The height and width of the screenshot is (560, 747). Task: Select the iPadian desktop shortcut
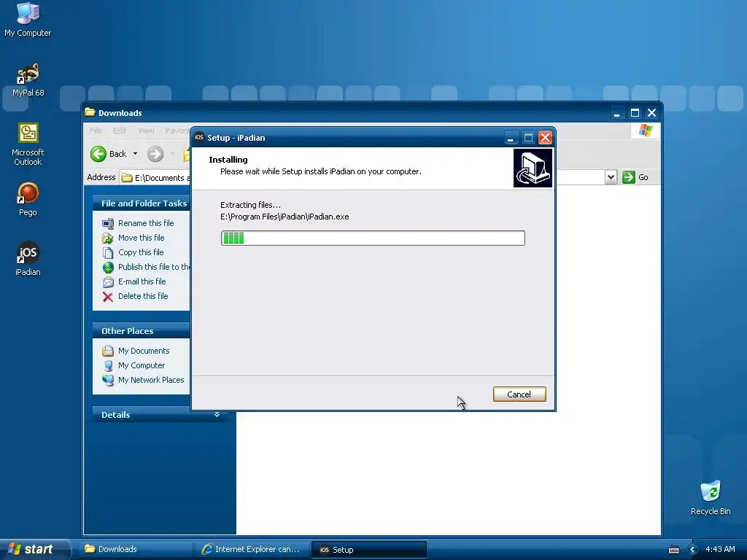pos(28,259)
